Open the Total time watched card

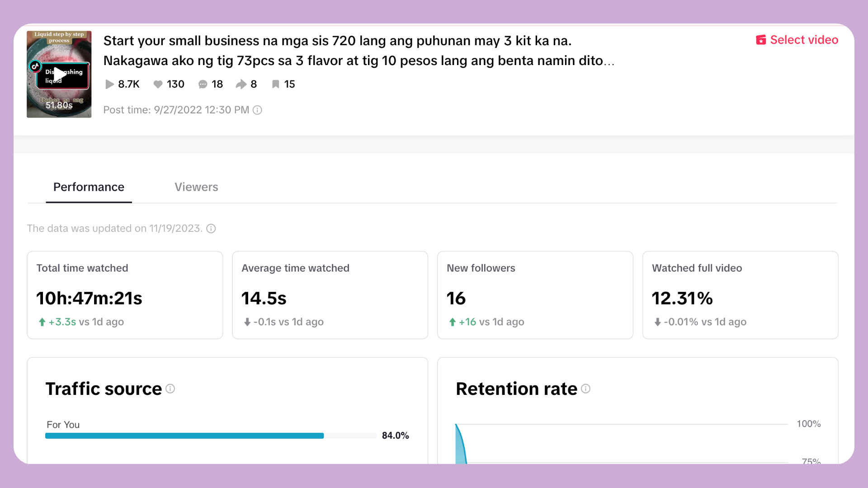(x=125, y=295)
